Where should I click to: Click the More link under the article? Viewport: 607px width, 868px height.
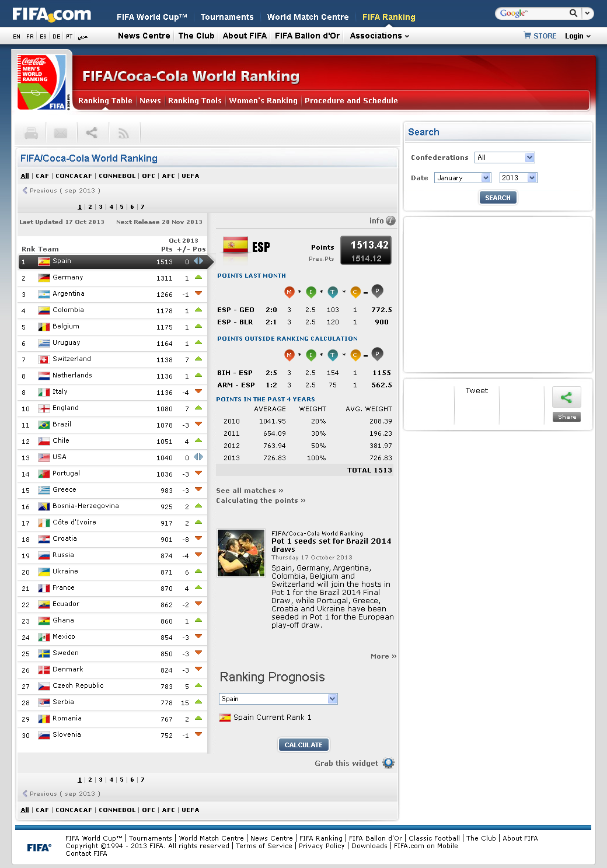point(383,656)
